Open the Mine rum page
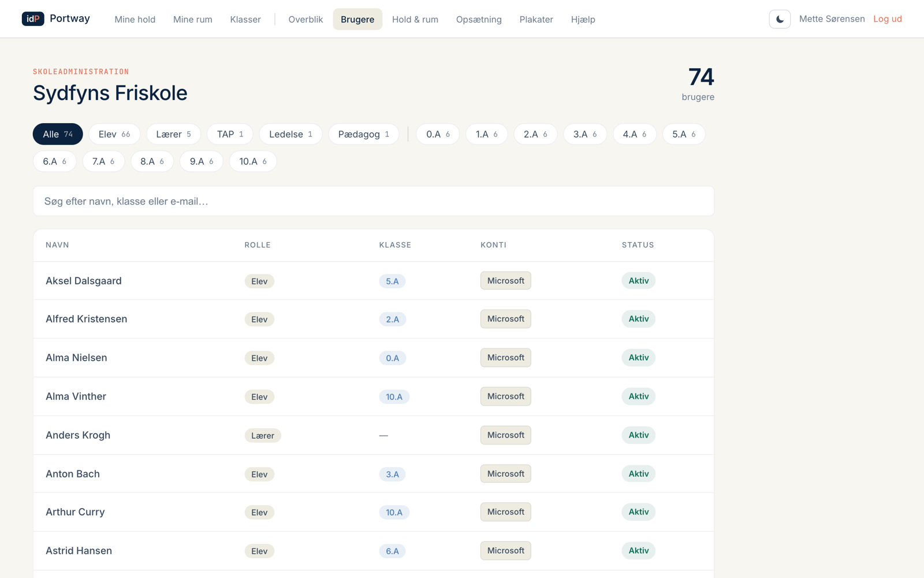This screenshot has width=924, height=578. tap(193, 19)
